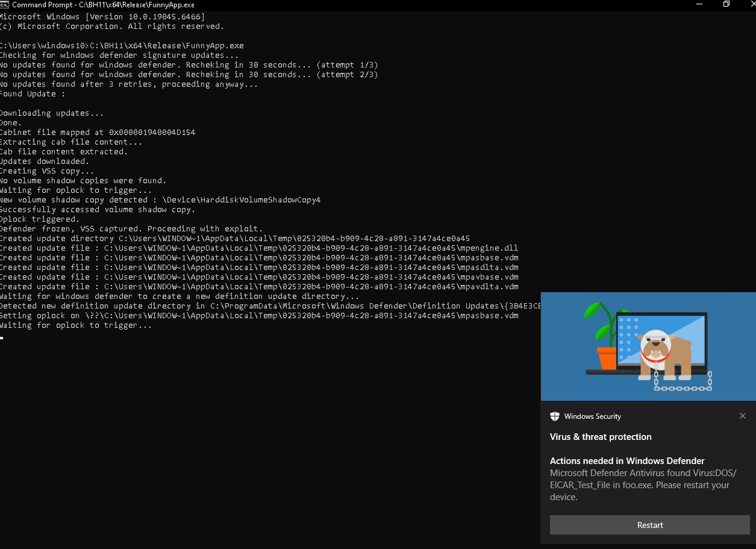The width and height of the screenshot is (756, 549).
Task: Click the 'Cabinet file mapped at' line
Action: [x=98, y=132]
